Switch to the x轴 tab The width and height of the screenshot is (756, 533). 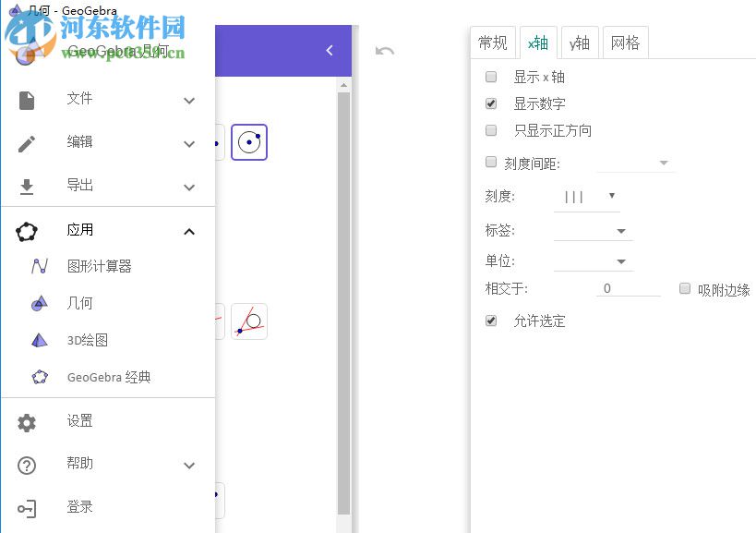pos(538,42)
